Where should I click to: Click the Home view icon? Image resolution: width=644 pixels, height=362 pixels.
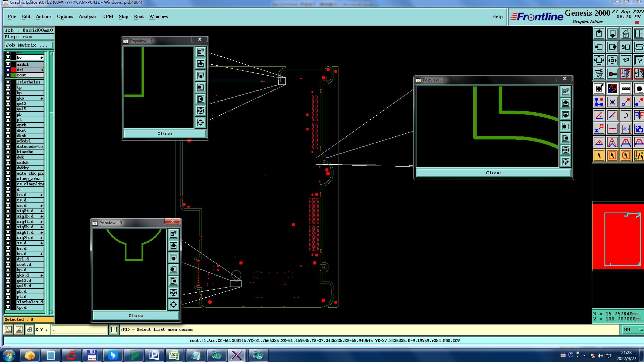(626, 34)
